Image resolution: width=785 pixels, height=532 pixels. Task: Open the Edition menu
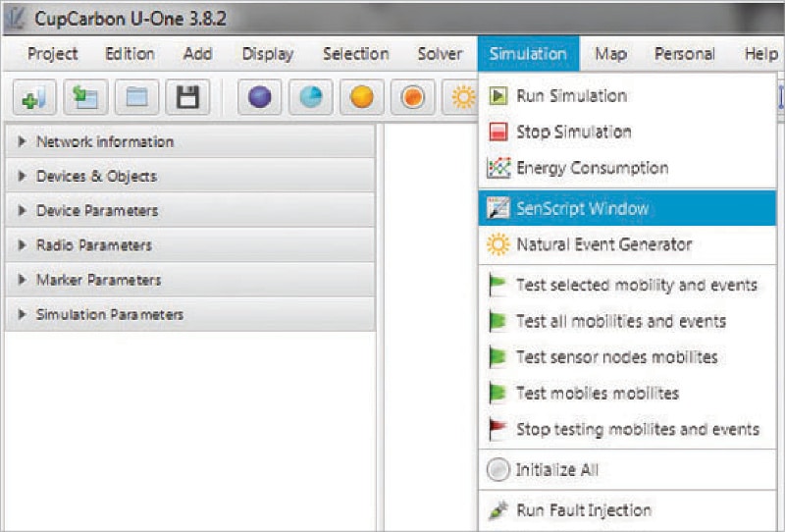tap(130, 54)
